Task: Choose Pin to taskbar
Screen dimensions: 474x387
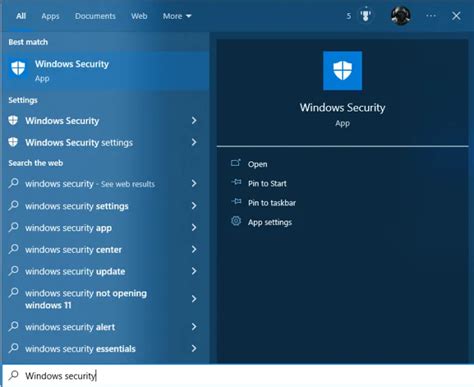Action: point(272,203)
